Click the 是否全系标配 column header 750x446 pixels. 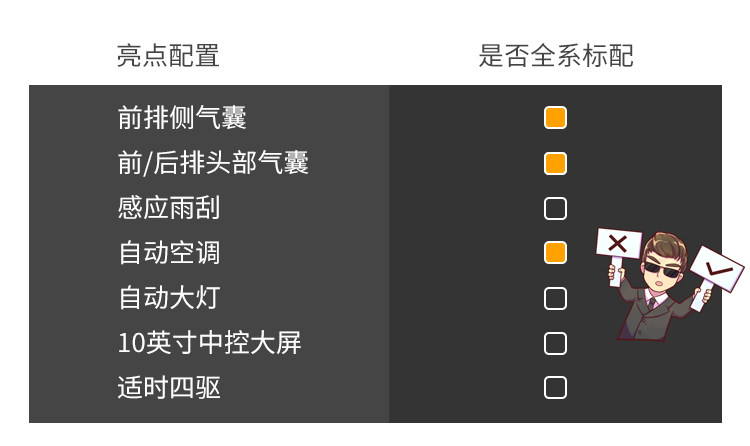pos(555,56)
